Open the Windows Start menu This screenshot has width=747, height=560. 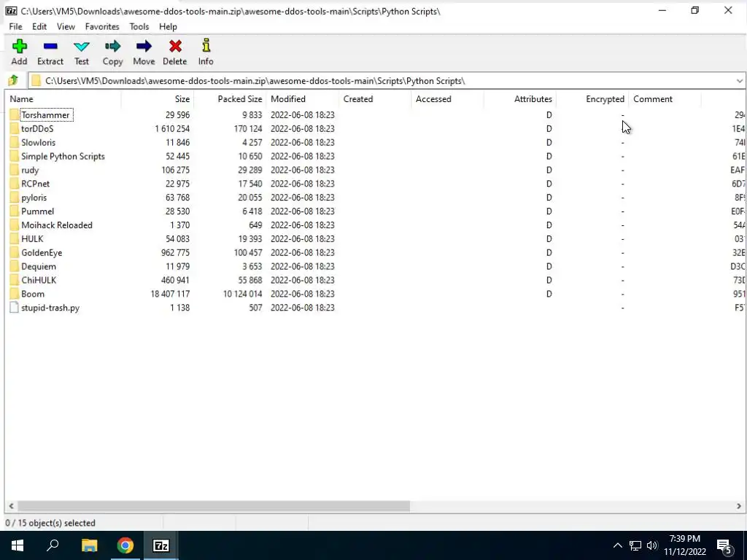pos(18,545)
